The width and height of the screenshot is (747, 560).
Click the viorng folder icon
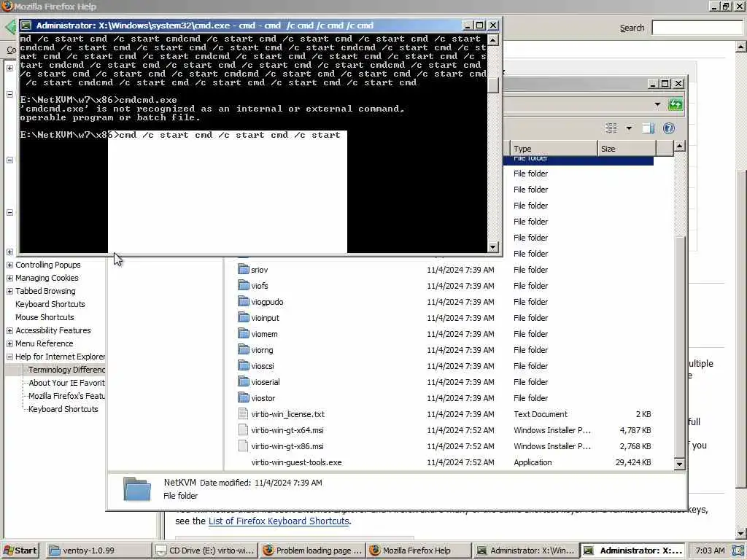244,350
